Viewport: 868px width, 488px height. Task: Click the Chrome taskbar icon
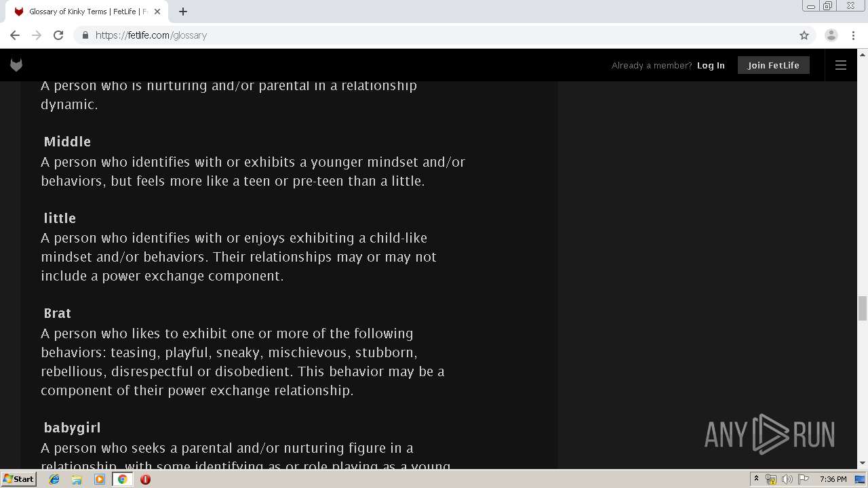tap(122, 479)
